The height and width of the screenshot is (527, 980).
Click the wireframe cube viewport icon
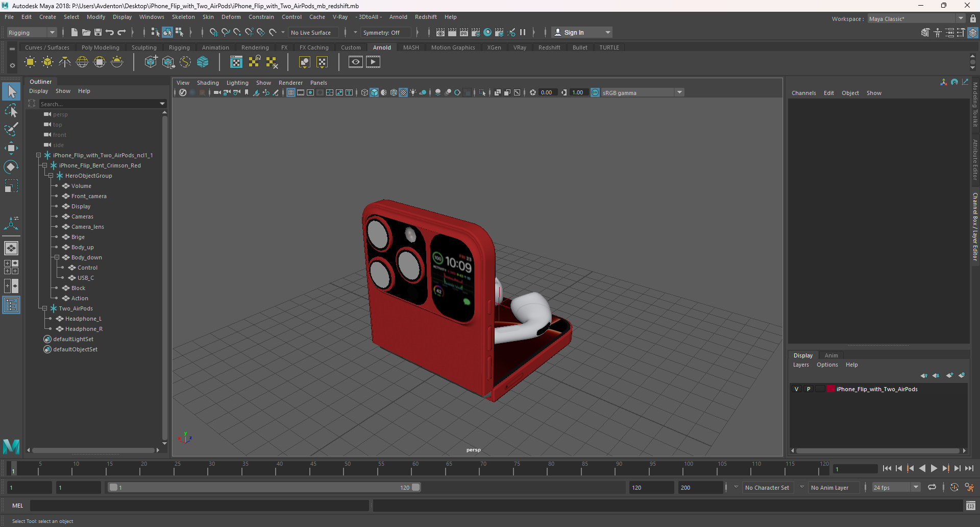tap(364, 92)
